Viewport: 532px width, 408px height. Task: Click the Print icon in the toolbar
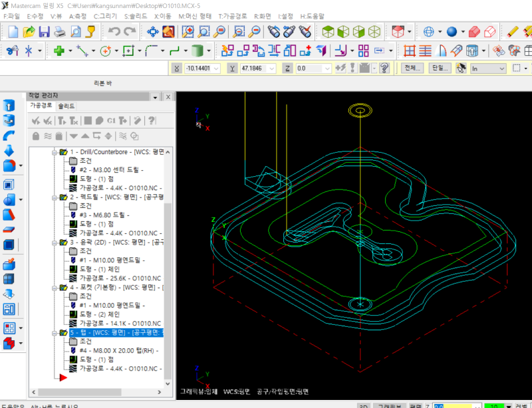click(60, 31)
